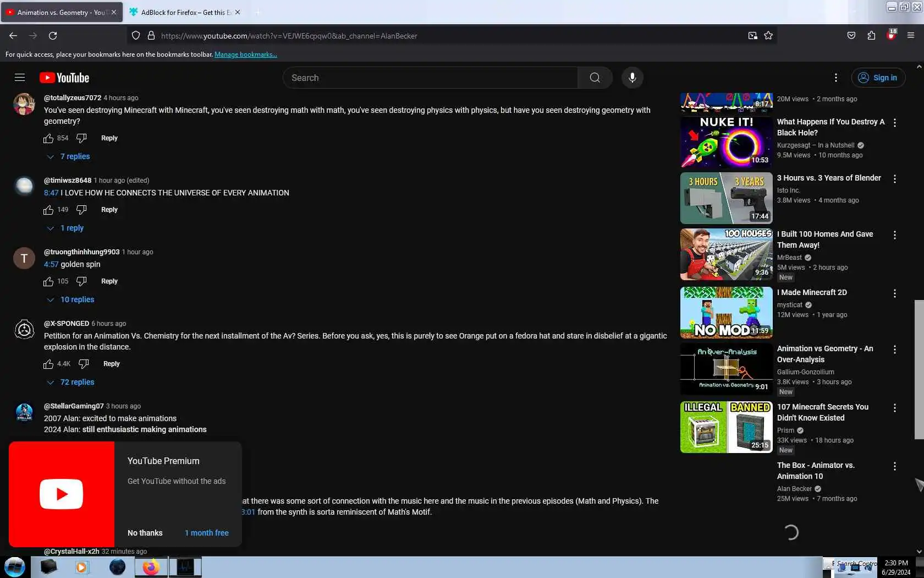
Task: Click the YouTube search input field
Action: [430, 78]
